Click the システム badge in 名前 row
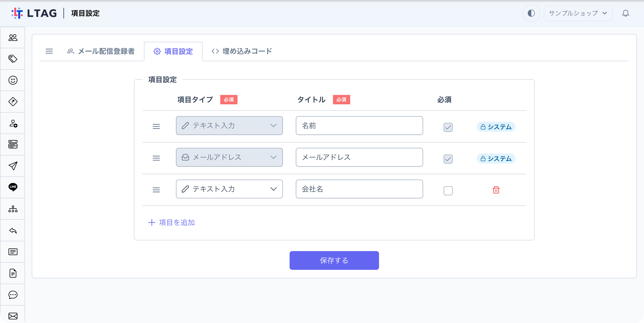 tap(496, 127)
